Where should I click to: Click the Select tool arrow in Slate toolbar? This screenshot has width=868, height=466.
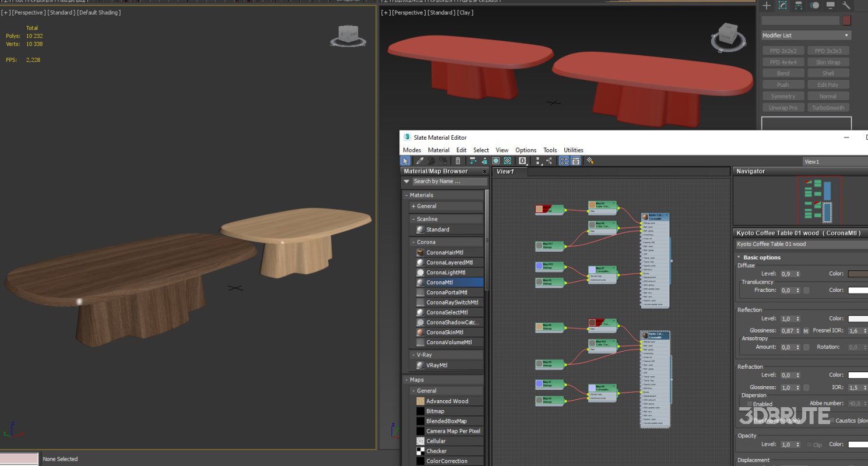(406, 161)
